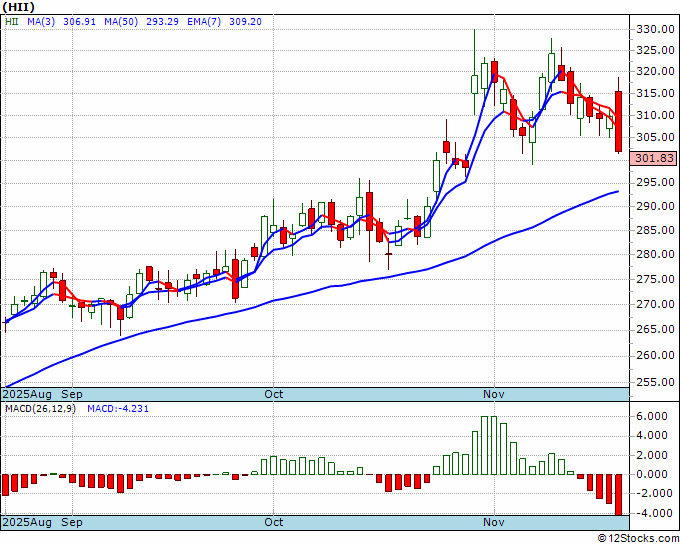Click the Oct label on price chart axis
The height and width of the screenshot is (546, 680).
pos(274,395)
